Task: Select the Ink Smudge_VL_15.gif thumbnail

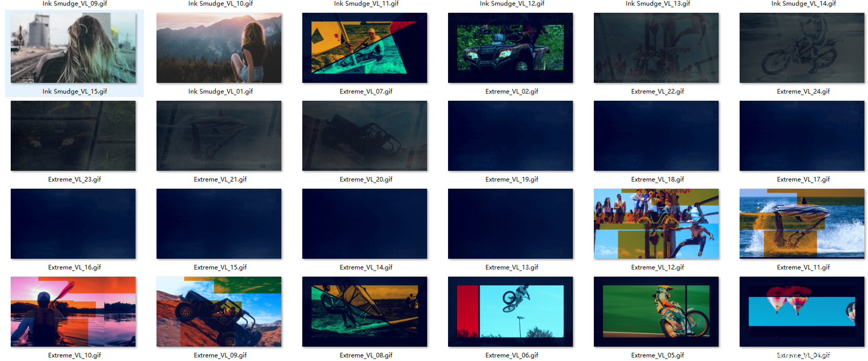Action: pos(73,48)
